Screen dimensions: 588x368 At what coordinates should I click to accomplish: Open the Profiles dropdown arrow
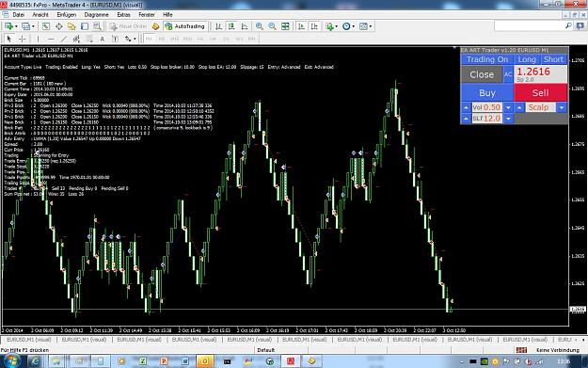[33, 26]
